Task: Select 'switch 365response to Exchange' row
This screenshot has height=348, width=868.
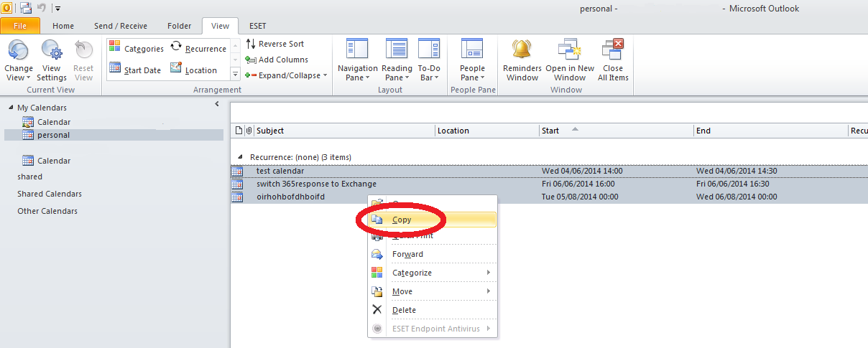Action: 549,184
